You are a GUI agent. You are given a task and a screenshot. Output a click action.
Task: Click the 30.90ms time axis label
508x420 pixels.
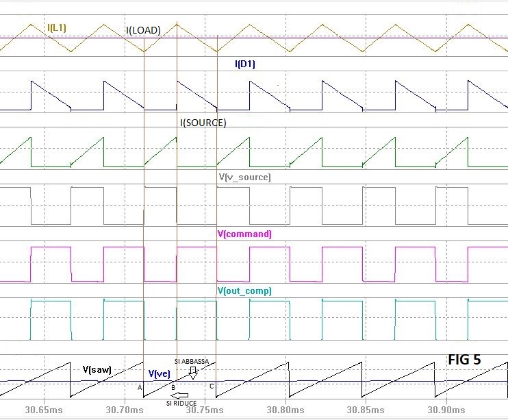446,410
